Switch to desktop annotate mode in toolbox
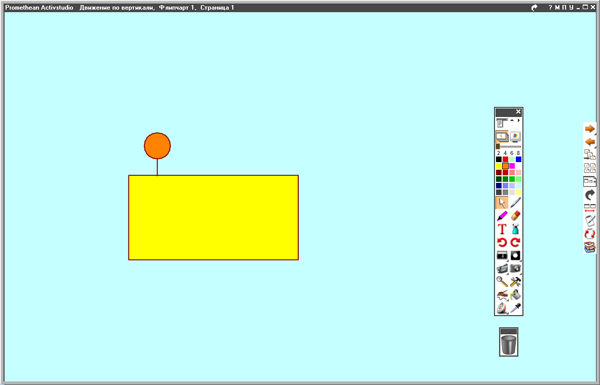Viewport: 600px width, 385px height. [515, 137]
